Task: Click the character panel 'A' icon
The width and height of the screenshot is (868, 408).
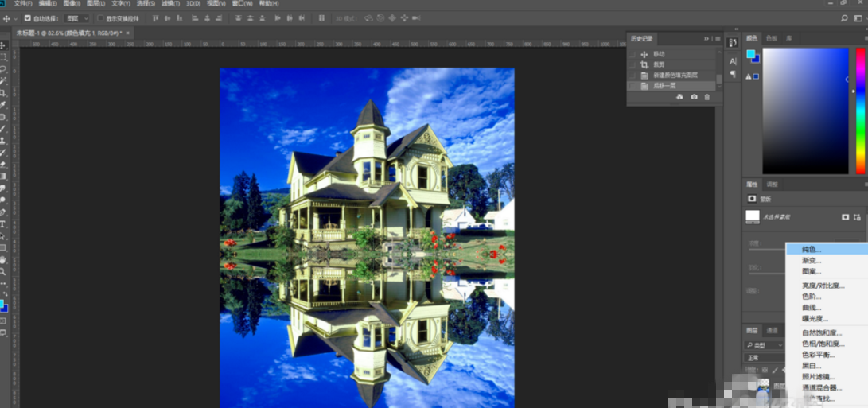Action: coord(733,61)
